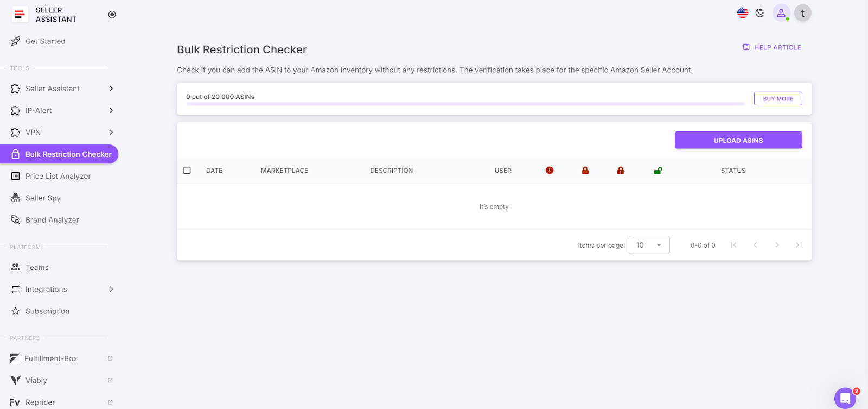Go to first page pagination arrow
The width and height of the screenshot is (868, 409).
[x=733, y=245]
